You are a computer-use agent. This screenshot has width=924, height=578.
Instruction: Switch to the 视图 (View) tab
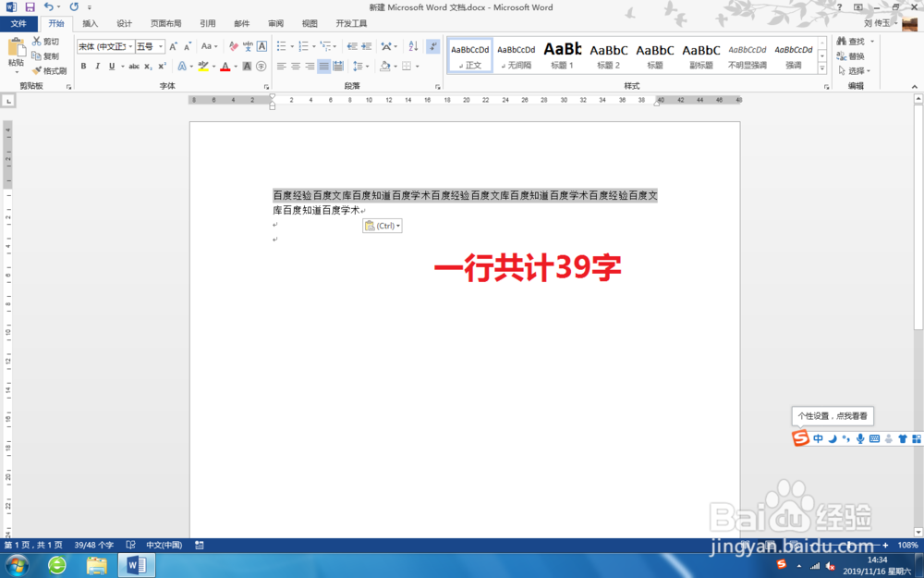point(310,24)
